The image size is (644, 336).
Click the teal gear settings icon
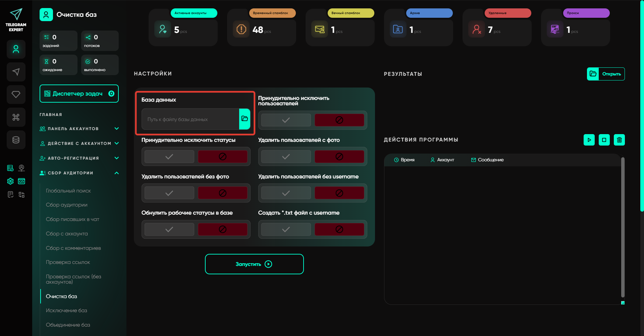pyautogui.click(x=10, y=181)
